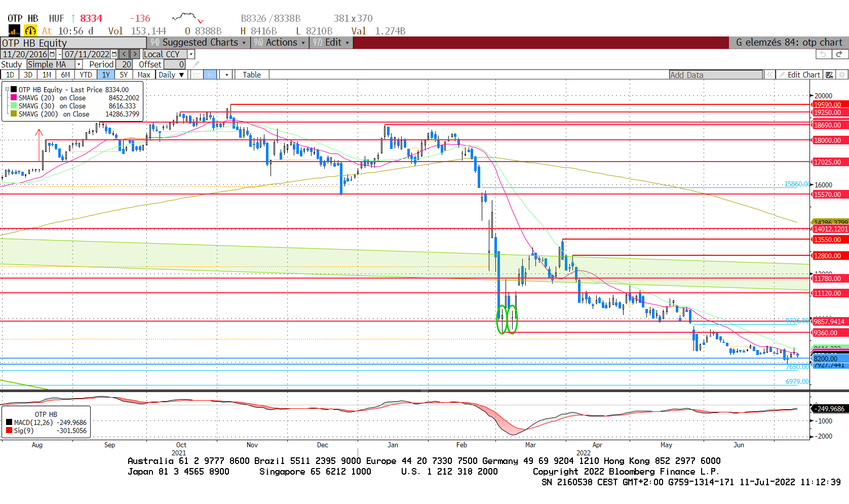Viewport: 849px width, 504px height.
Task: Click the Period value field
Action: (124, 64)
